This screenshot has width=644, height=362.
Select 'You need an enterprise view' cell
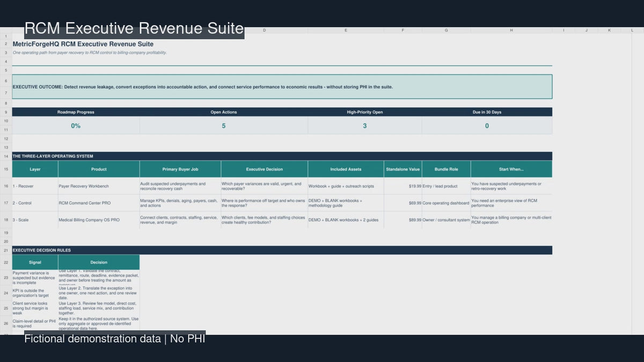coord(511,203)
